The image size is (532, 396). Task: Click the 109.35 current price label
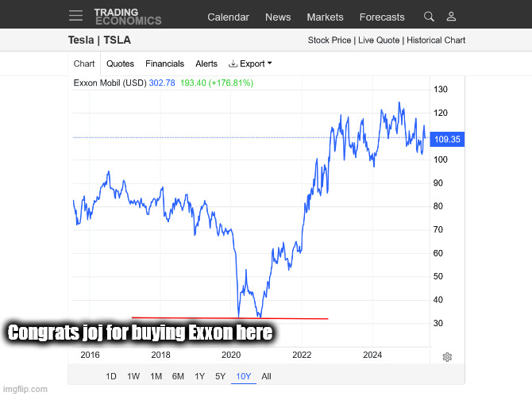pyautogui.click(x=447, y=140)
